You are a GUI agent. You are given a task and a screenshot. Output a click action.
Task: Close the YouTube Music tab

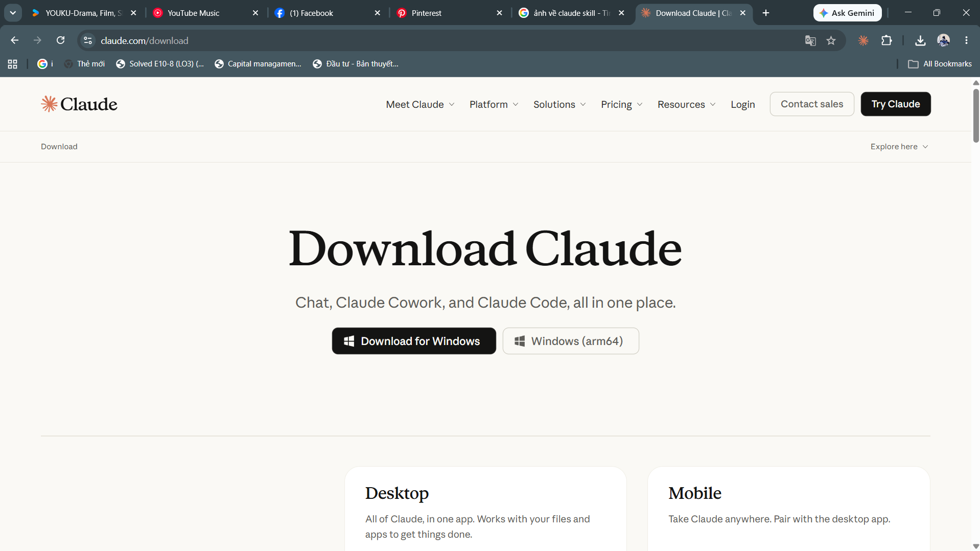[255, 13]
